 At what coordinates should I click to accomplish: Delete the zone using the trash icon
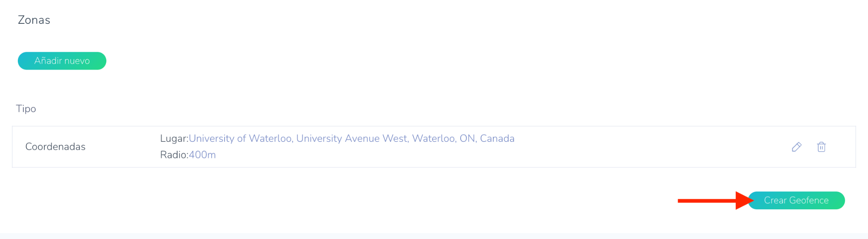pyautogui.click(x=821, y=147)
